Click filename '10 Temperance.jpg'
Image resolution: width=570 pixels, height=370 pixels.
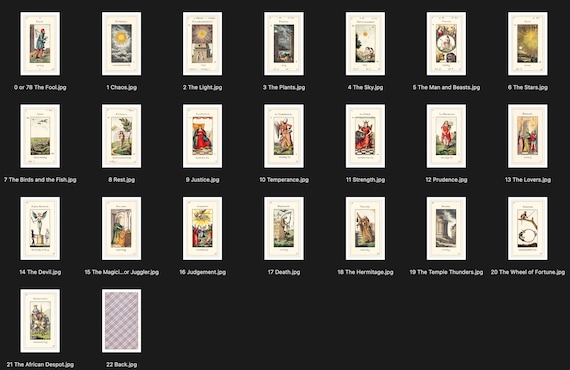click(284, 180)
